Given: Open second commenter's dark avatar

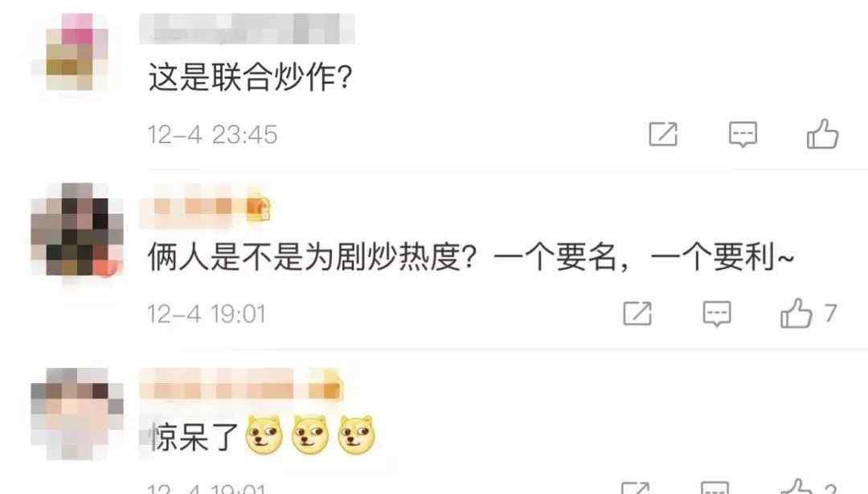Looking at the screenshot, I should coord(77,230).
